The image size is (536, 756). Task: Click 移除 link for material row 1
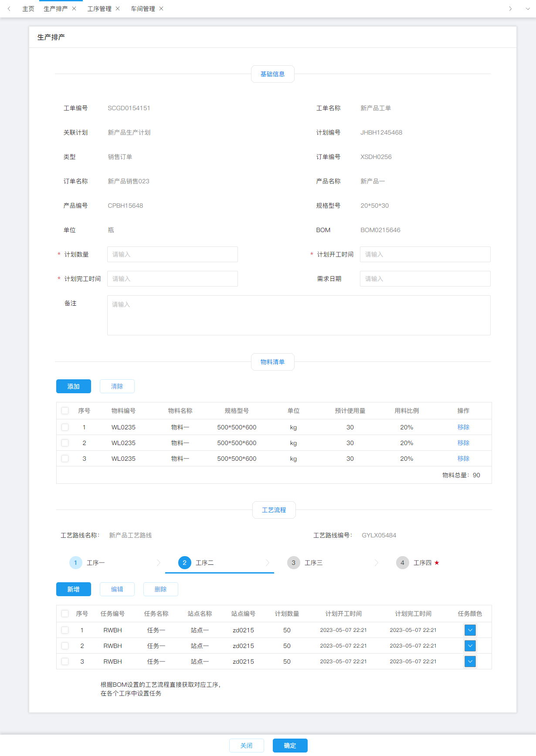463,427
